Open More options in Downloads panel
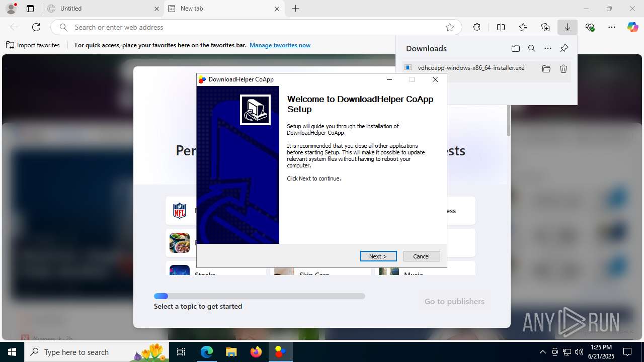This screenshot has height=362, width=644. point(548,48)
